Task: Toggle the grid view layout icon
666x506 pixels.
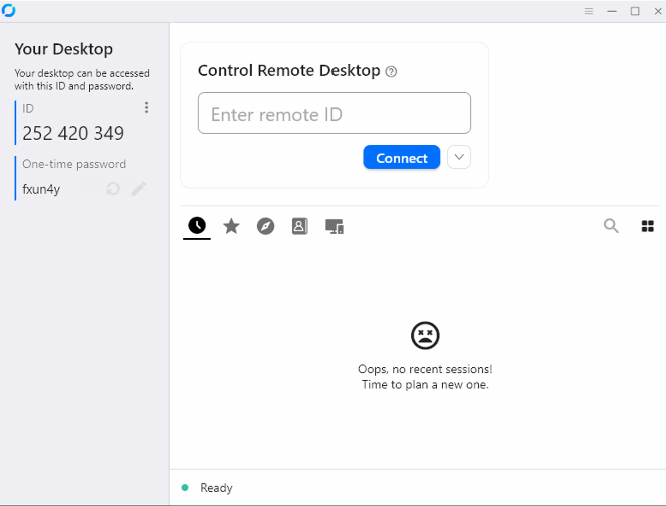Action: click(647, 226)
